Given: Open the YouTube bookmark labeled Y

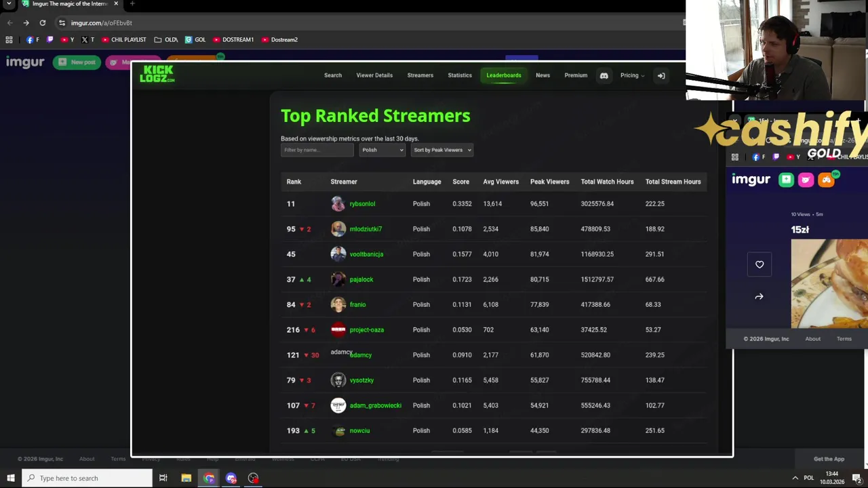Looking at the screenshot, I should click(68, 39).
